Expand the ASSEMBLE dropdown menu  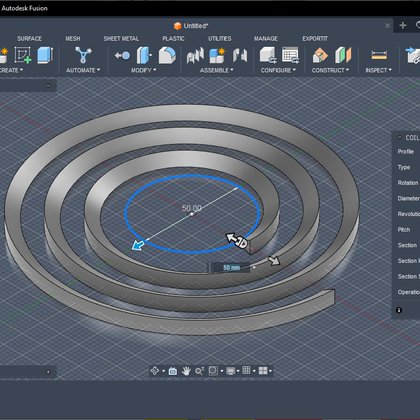tap(217, 70)
